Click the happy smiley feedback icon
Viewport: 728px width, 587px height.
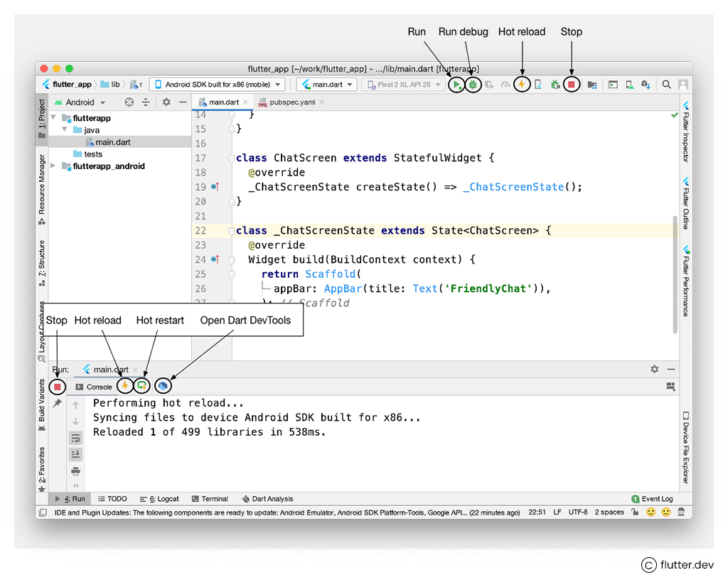coord(651,512)
